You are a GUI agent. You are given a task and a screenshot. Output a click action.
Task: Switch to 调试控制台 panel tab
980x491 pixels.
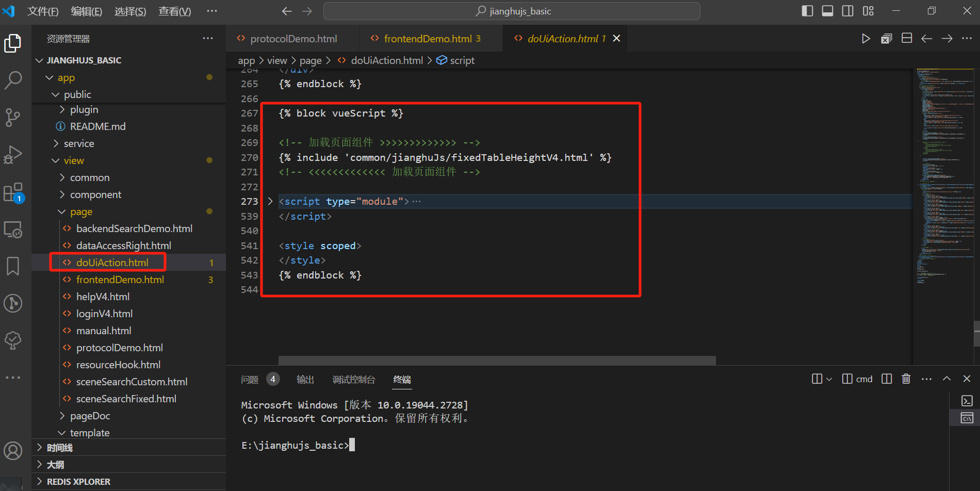click(x=354, y=380)
